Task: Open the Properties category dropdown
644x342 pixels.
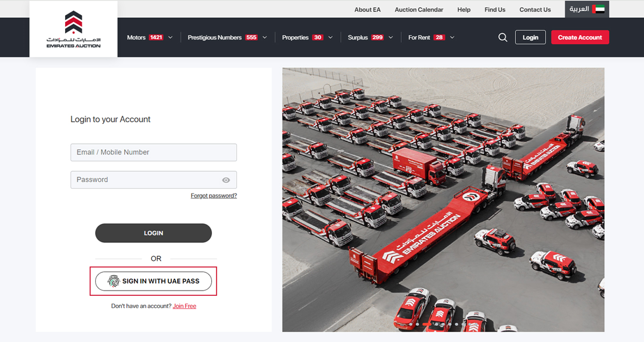Action: tap(330, 37)
